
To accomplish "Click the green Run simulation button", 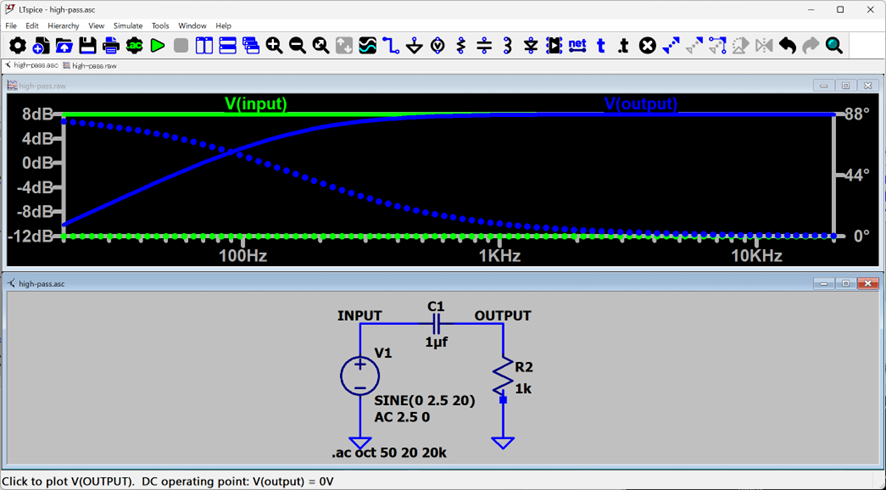I will (157, 46).
